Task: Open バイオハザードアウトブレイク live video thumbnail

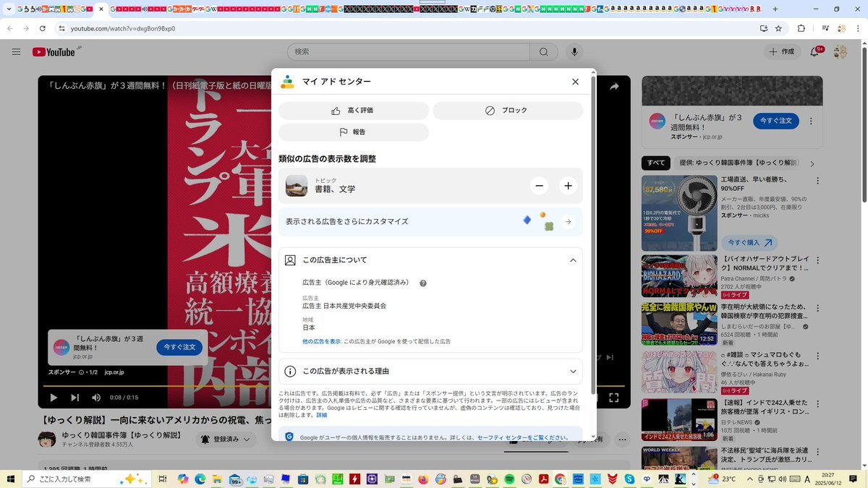Action: pyautogui.click(x=678, y=276)
